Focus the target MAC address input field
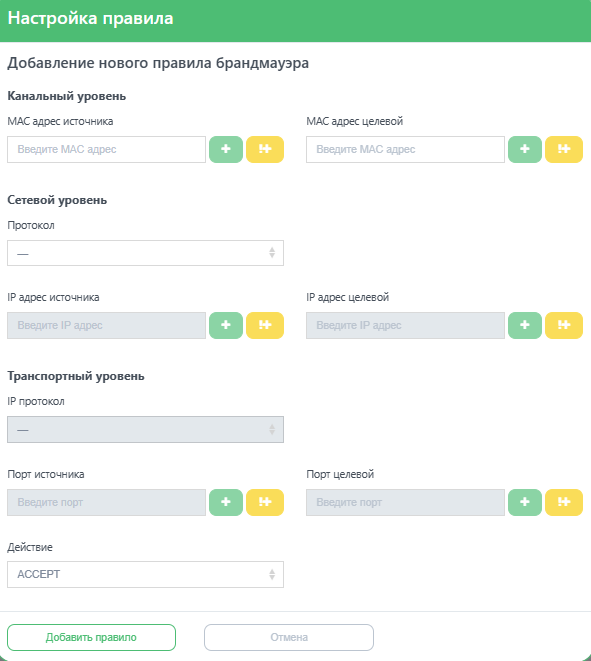 coord(405,149)
